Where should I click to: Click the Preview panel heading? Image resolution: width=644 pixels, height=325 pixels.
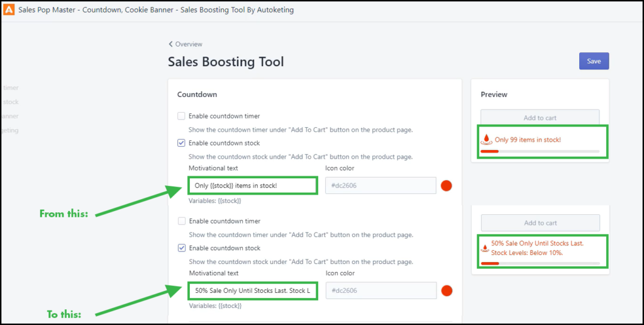[x=494, y=94]
